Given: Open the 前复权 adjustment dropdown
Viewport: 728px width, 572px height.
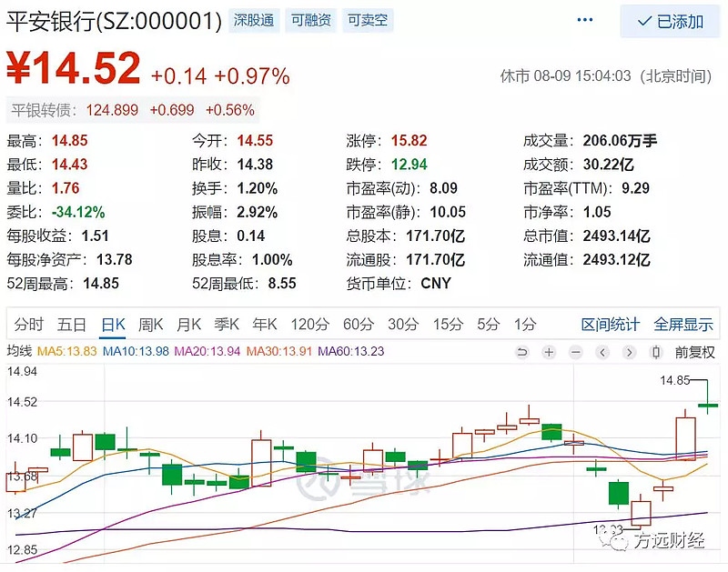Looking at the screenshot, I should point(694,352).
